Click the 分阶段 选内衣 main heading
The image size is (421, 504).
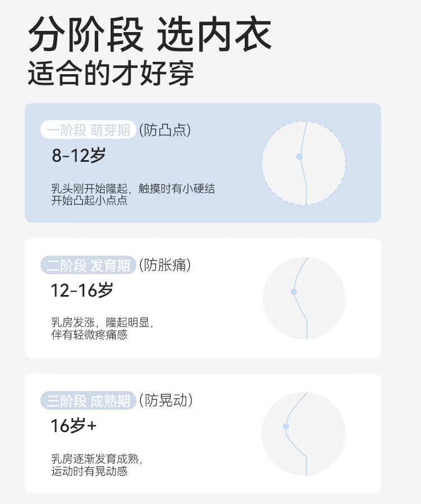(x=150, y=35)
